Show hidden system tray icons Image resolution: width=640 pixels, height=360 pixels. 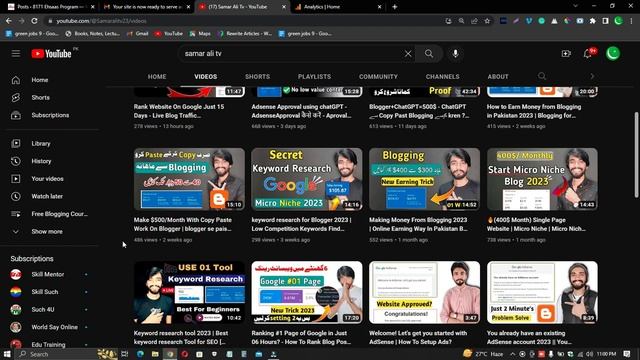(x=513, y=354)
